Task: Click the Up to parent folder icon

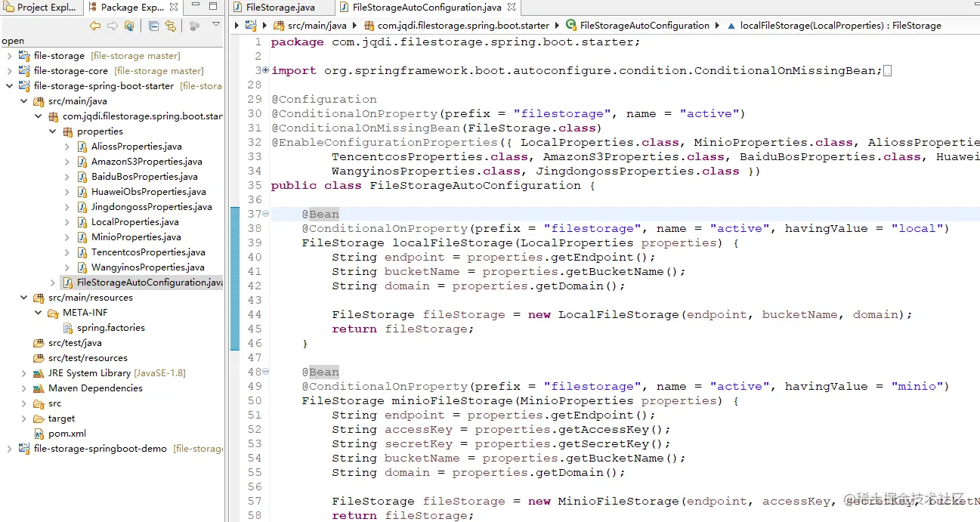Action: point(129,26)
